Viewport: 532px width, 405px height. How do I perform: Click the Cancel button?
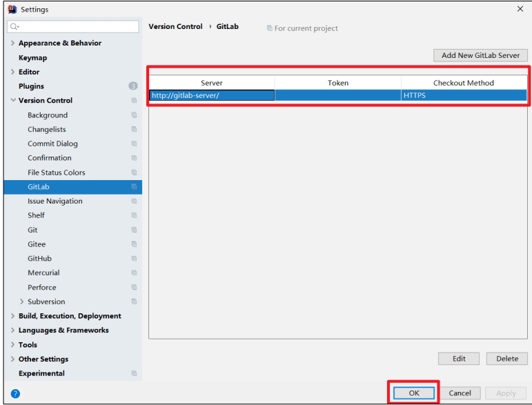tap(460, 393)
